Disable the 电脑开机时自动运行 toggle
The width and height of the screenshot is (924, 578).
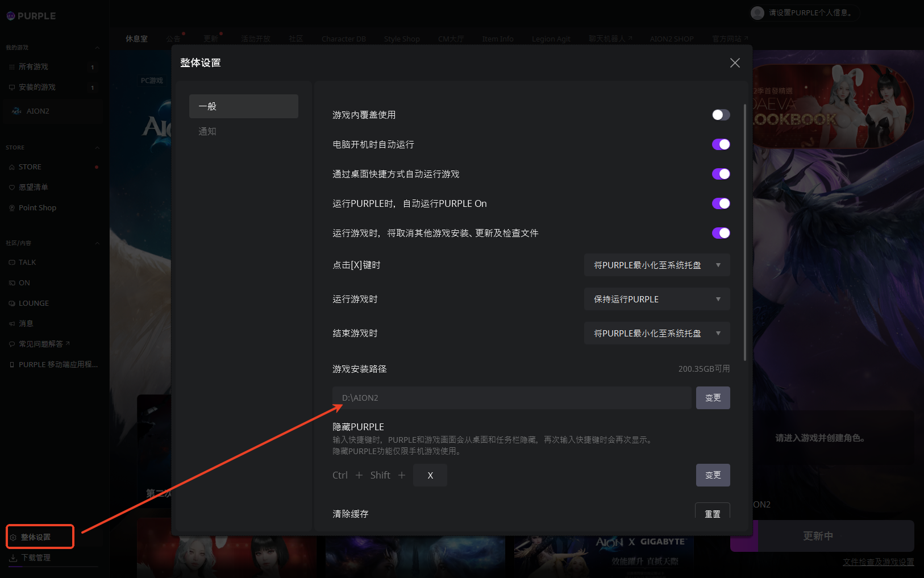(721, 144)
